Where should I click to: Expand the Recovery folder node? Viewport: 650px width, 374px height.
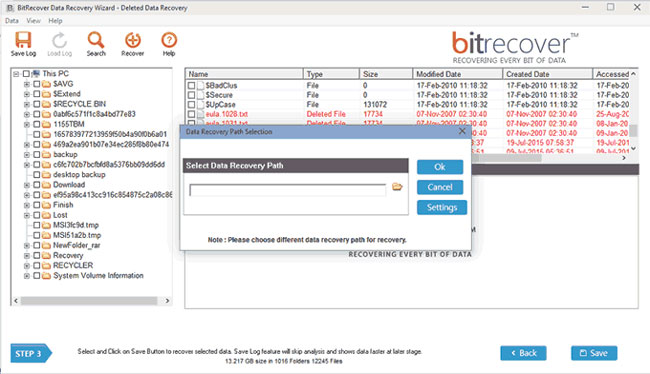[27, 256]
